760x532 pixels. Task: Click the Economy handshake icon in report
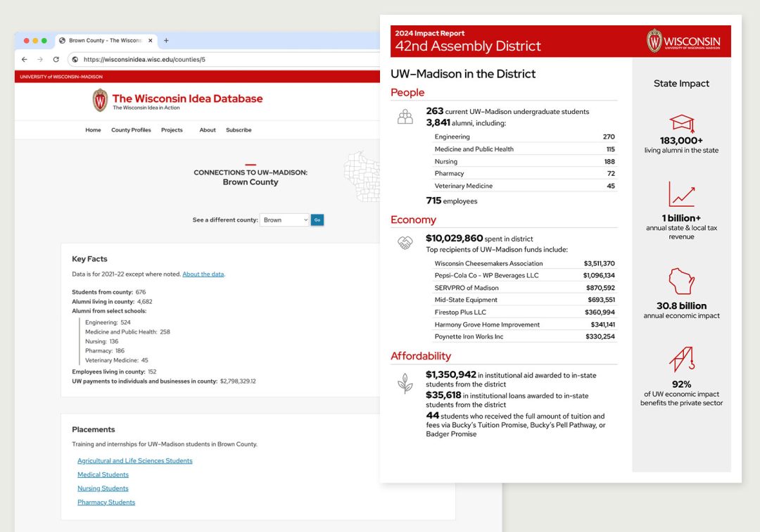tap(405, 242)
